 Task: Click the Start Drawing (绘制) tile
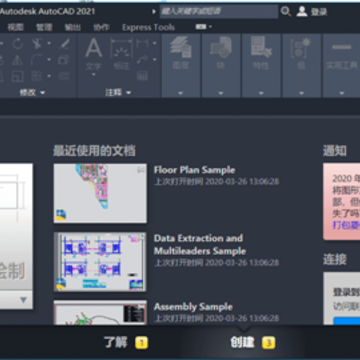[x=16, y=227]
